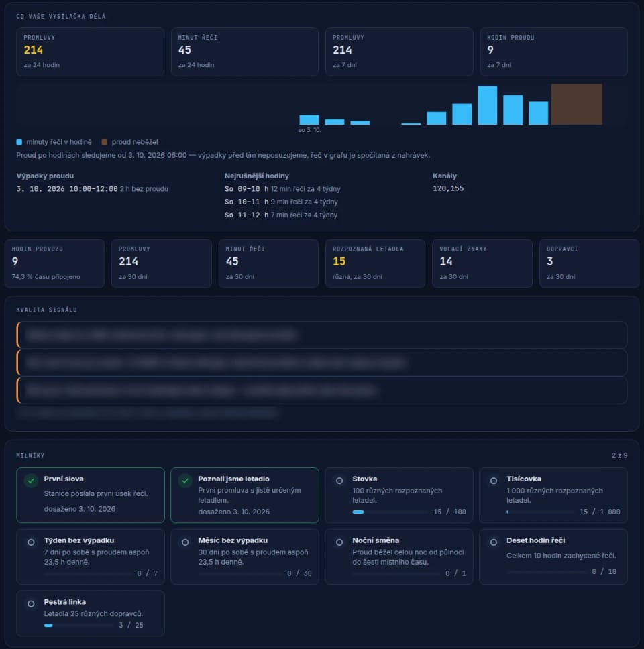This screenshot has height=649, width=644.
Task: Click the Nejrušnější hodiny heading
Action: click(257, 176)
